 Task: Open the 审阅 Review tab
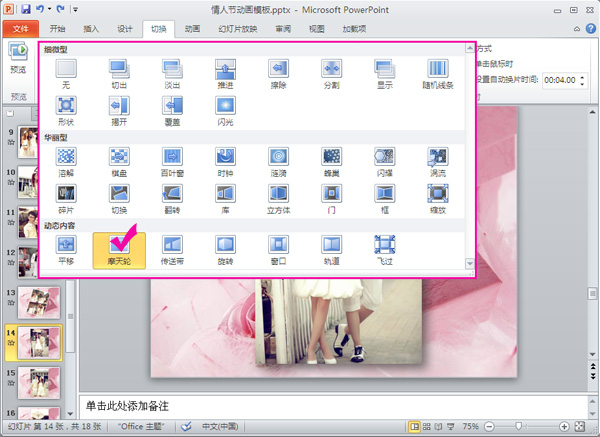(283, 29)
